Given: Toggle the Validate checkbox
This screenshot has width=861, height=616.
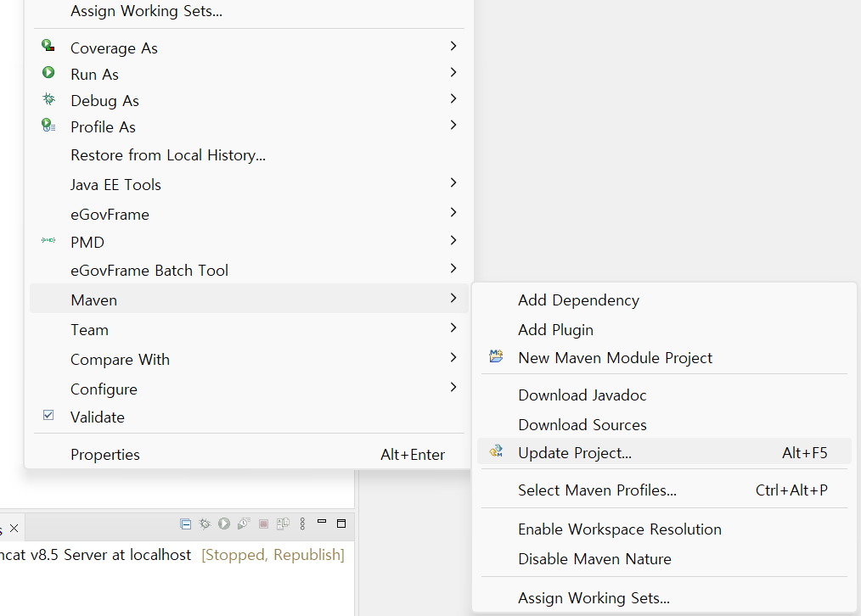Looking at the screenshot, I should tap(48, 417).
